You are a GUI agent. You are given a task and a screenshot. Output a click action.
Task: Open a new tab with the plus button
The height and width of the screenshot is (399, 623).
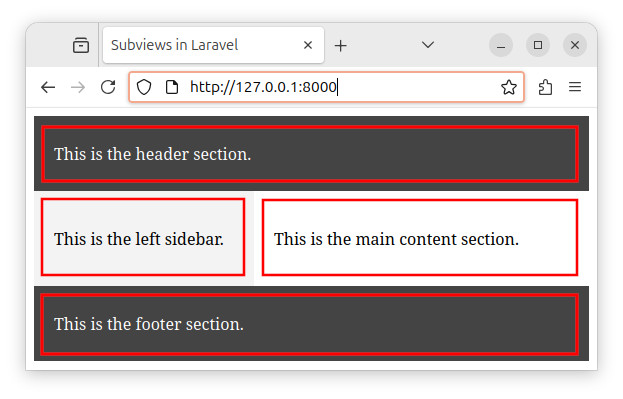pyautogui.click(x=341, y=45)
